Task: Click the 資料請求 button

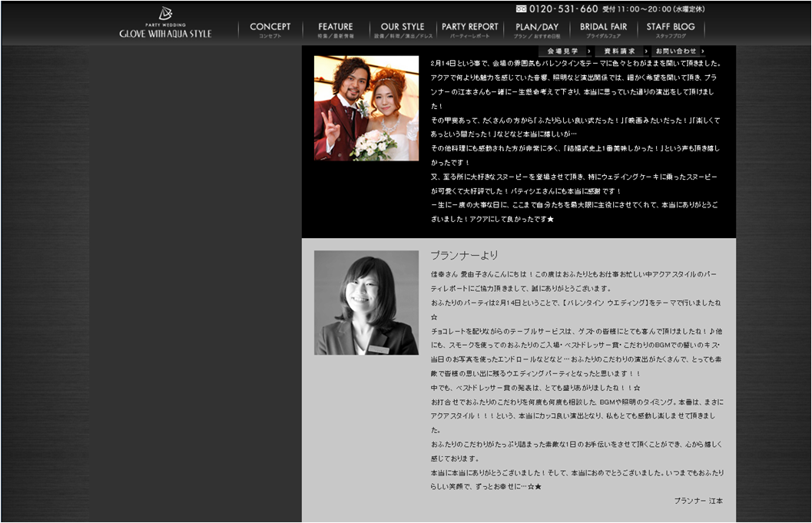Action: tap(619, 51)
